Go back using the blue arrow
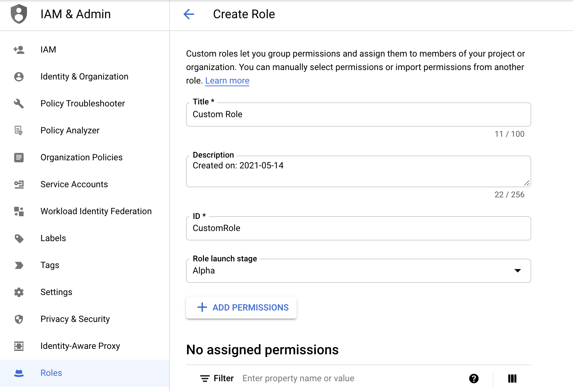This screenshot has height=392, width=573. pyautogui.click(x=189, y=14)
